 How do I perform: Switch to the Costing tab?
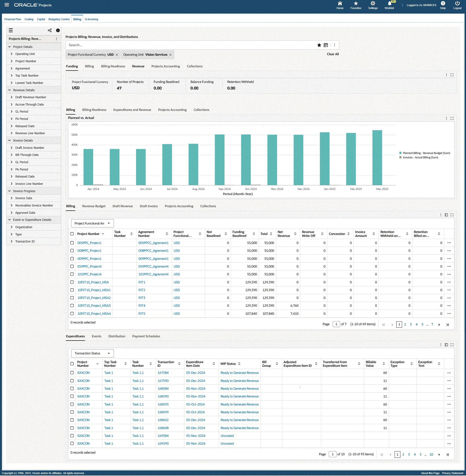[x=29, y=19]
